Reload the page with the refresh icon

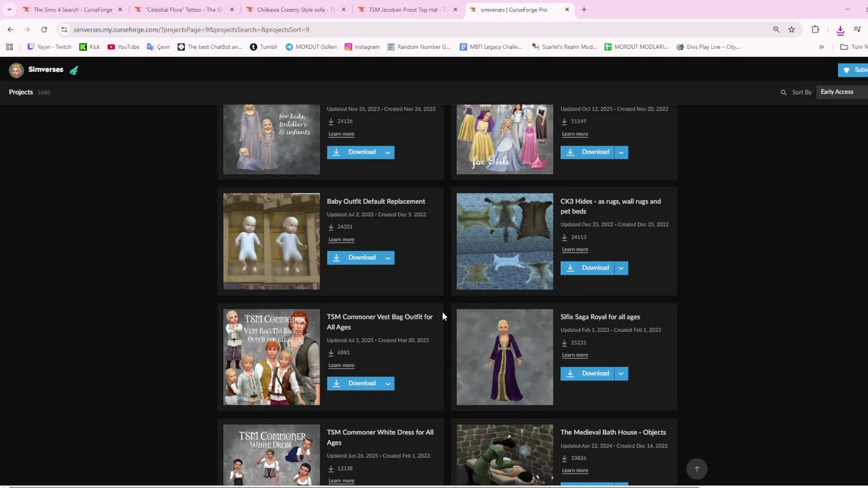pyautogui.click(x=44, y=29)
